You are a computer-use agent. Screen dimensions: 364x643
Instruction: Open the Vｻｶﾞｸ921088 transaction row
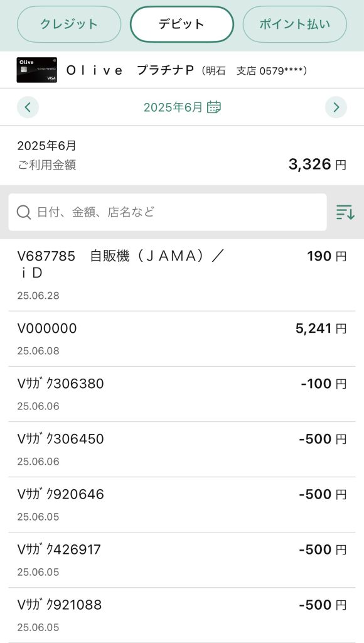click(x=182, y=615)
